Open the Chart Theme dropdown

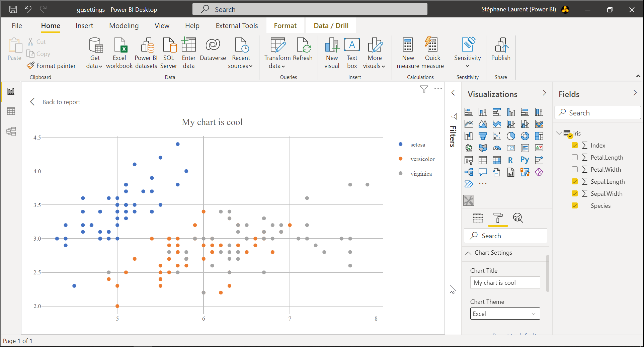click(505, 314)
